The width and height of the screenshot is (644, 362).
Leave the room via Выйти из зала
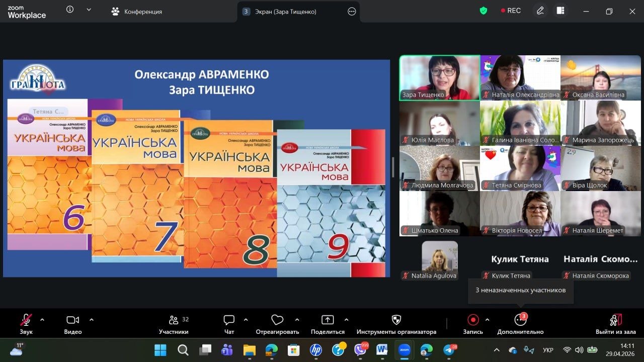[616, 324]
